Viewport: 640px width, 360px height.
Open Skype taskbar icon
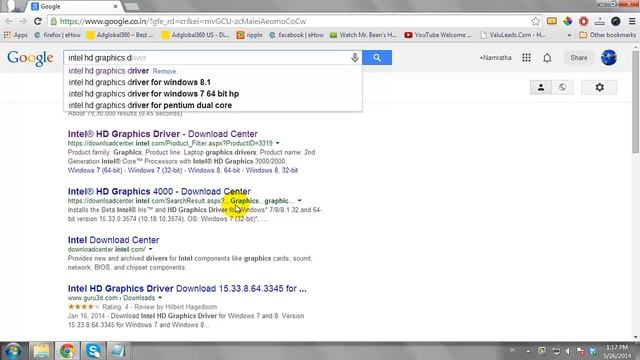(93, 351)
